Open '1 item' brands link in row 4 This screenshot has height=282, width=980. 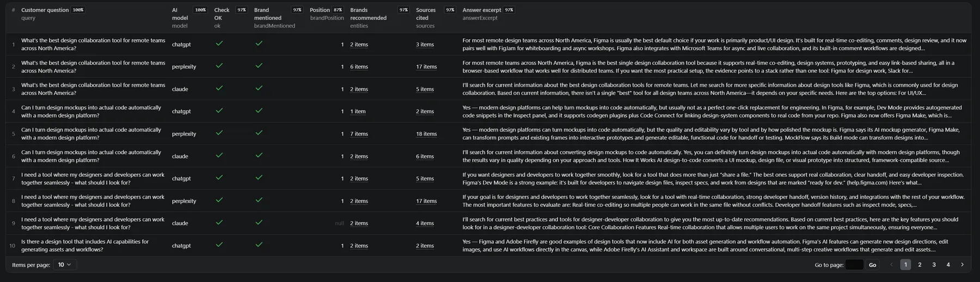[x=358, y=112]
